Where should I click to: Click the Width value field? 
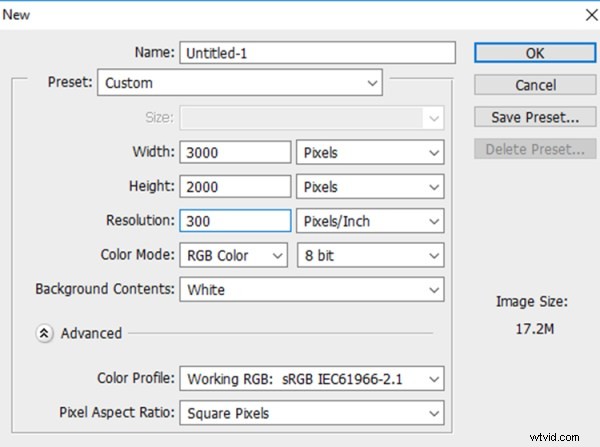coord(234,153)
